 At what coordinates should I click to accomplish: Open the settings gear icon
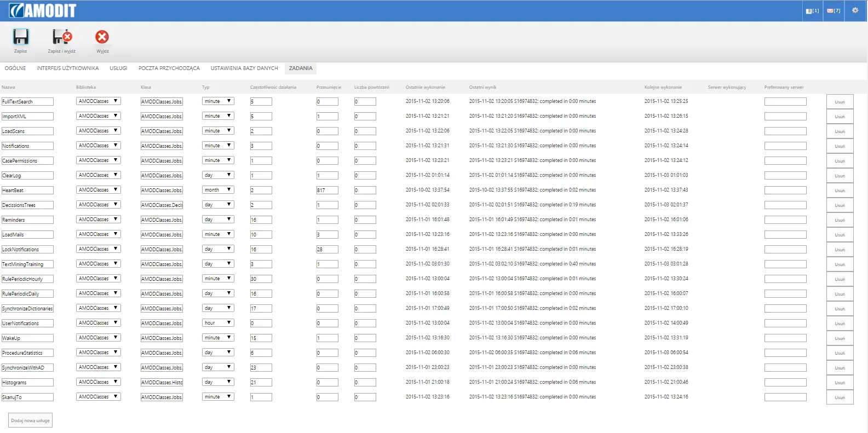(x=855, y=10)
